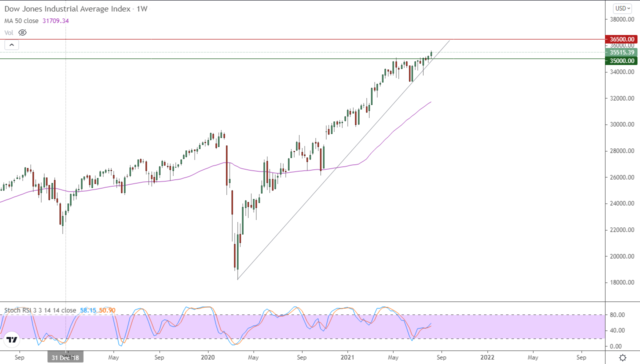Click 24000.00 on the price axis
The height and width of the screenshot is (364, 640).
point(621,203)
